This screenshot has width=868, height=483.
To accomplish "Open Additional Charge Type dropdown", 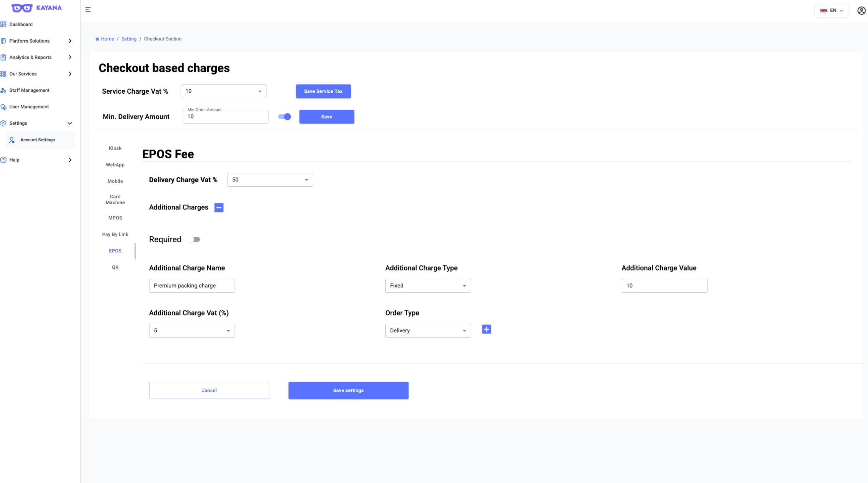I will pyautogui.click(x=428, y=286).
